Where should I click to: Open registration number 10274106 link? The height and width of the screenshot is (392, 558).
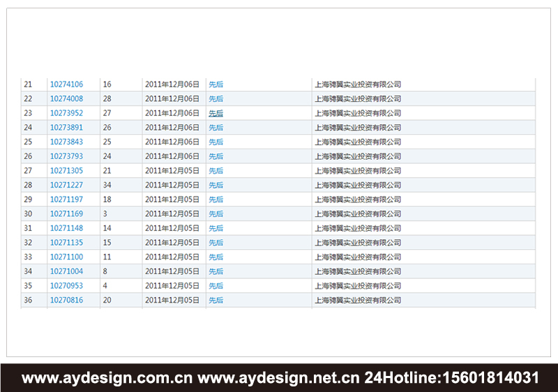[66, 84]
